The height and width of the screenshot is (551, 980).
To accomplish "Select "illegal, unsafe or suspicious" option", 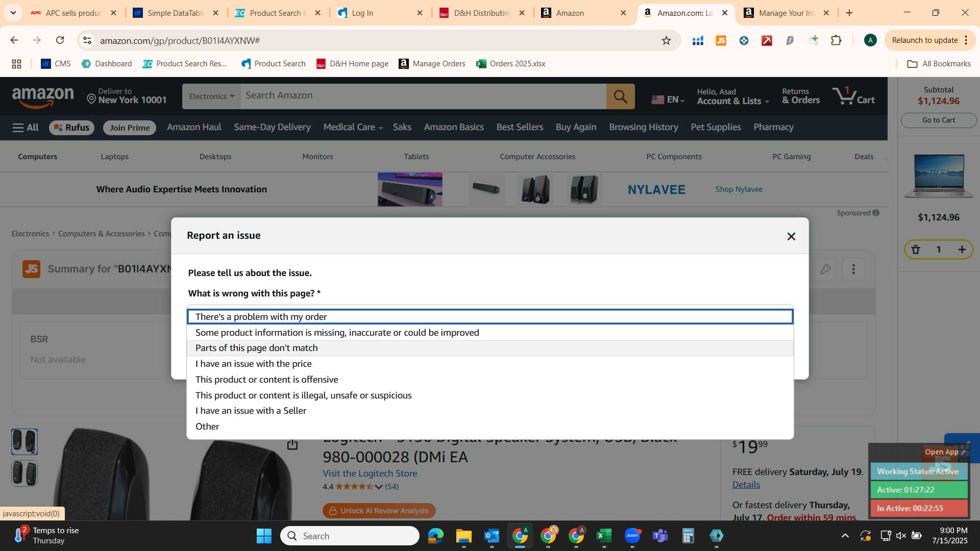I will tap(490, 395).
